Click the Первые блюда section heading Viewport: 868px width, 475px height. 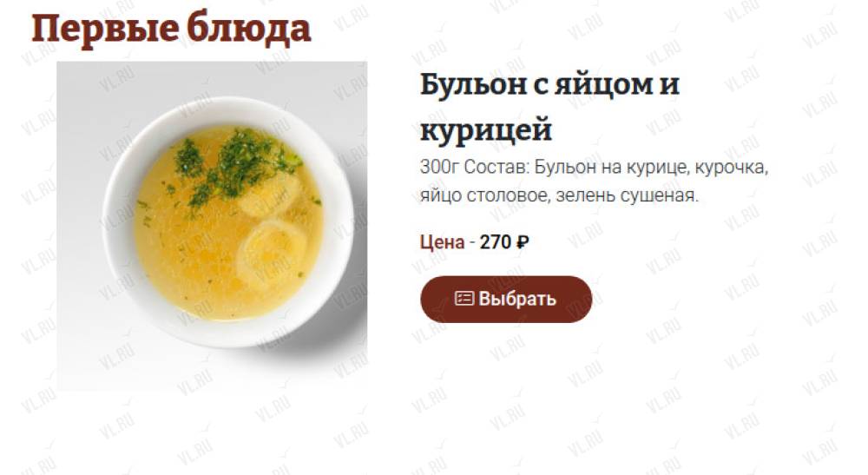[171, 30]
